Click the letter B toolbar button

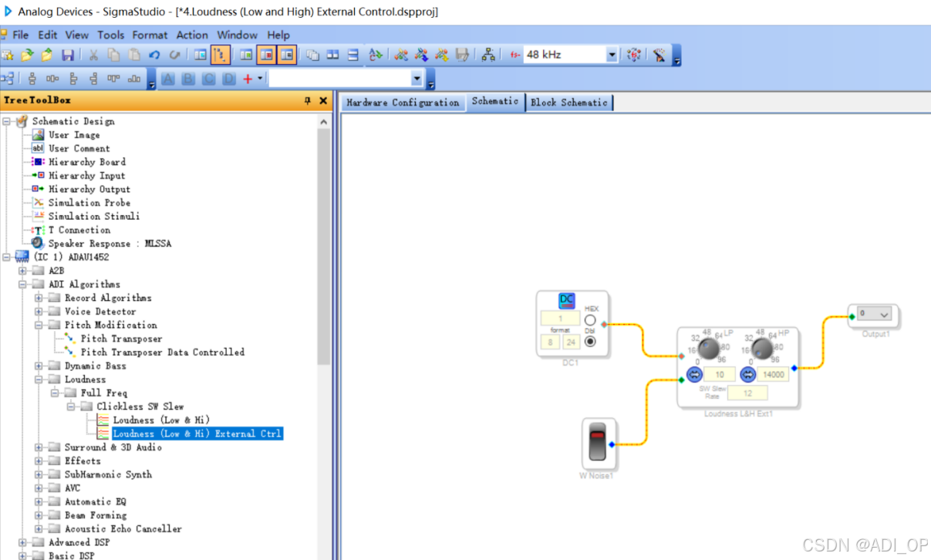point(188,79)
